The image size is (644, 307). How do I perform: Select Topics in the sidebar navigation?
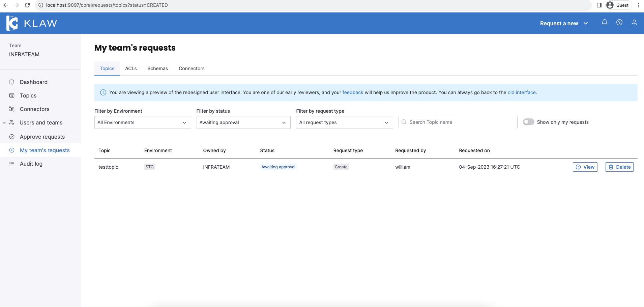click(x=28, y=95)
